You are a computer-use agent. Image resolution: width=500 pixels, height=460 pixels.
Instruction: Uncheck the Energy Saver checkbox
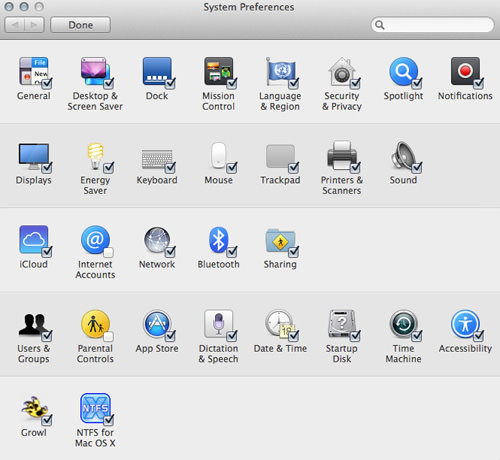click(108, 168)
